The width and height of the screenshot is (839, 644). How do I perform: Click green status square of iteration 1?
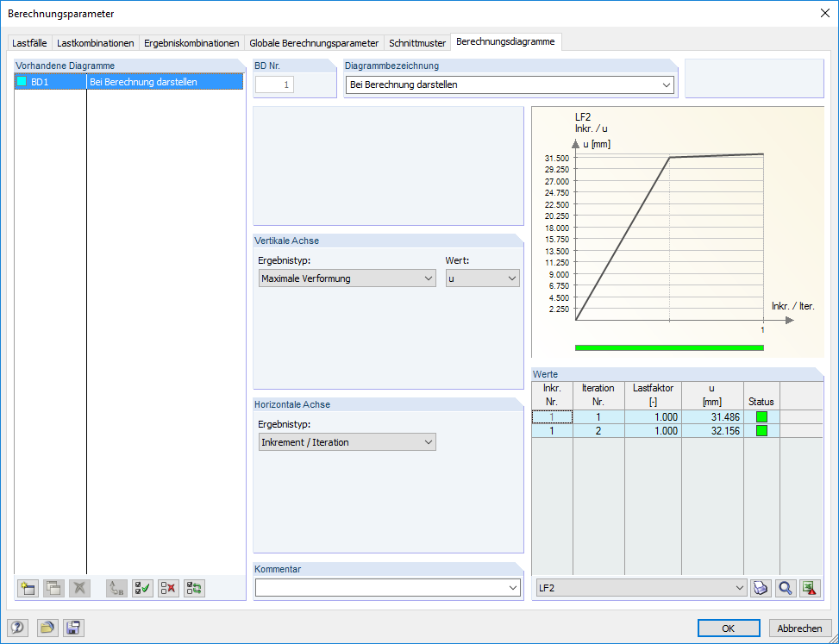pyautogui.click(x=761, y=417)
